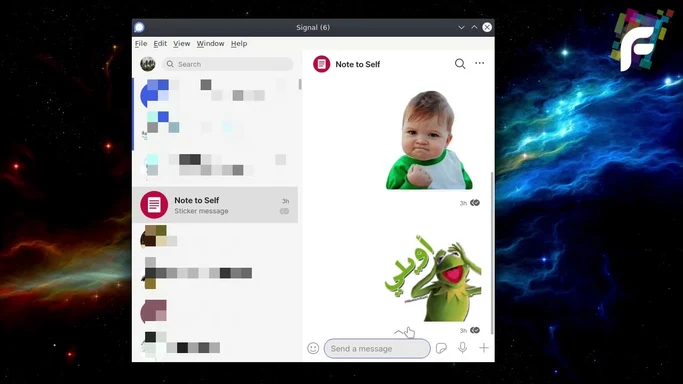Click the Send a message input
This screenshot has height=384, width=683.
[377, 348]
